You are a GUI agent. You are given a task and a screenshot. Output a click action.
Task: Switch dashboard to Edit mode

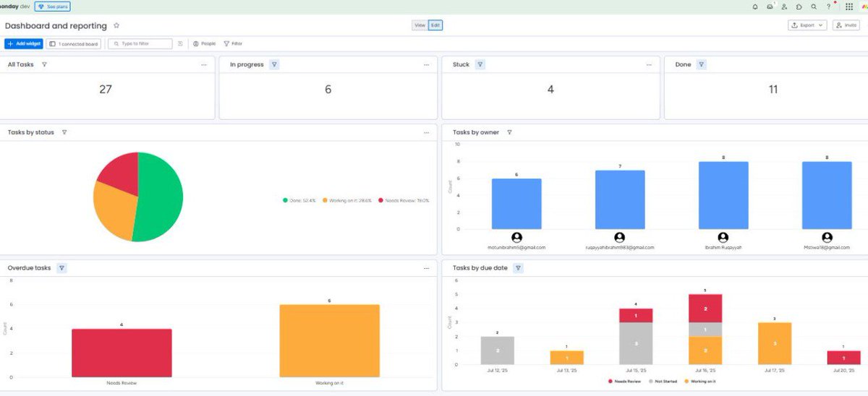(x=435, y=25)
